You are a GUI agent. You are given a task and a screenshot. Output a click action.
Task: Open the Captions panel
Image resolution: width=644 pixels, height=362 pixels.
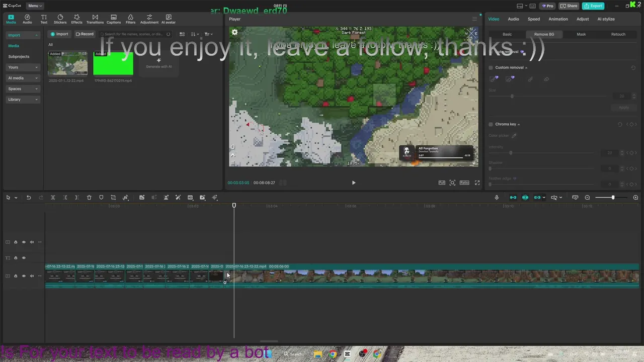114,19
